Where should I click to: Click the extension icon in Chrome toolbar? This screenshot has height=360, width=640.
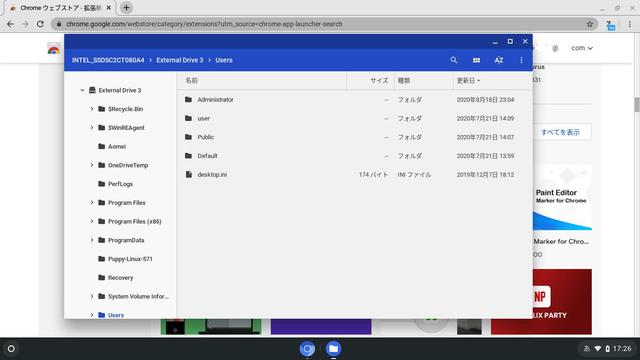click(610, 25)
